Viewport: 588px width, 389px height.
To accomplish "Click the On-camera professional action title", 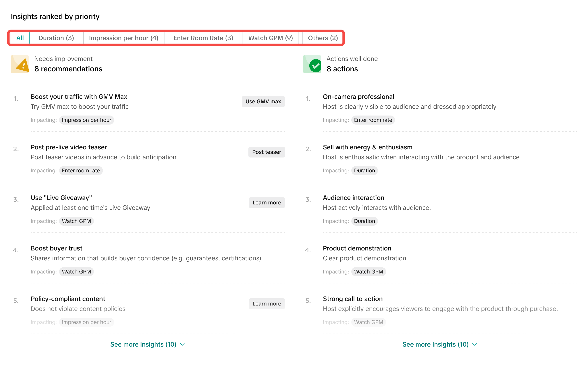I will [x=358, y=97].
